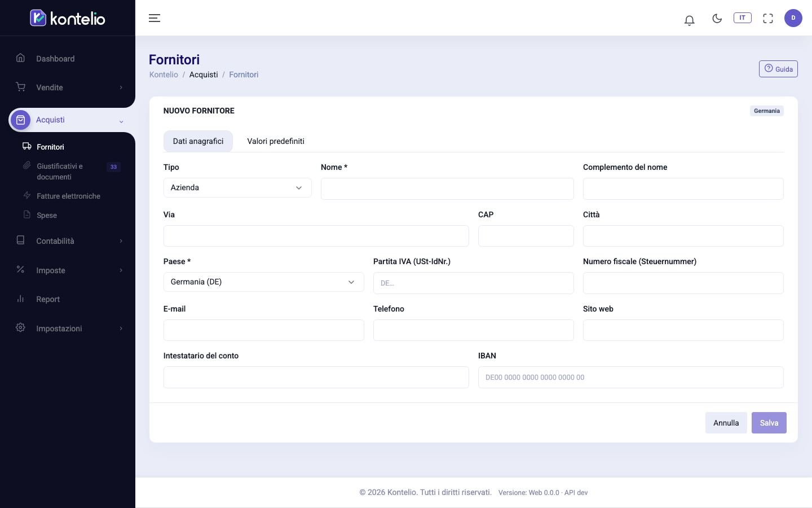Viewport: 812px width, 508px height.
Task: Click the CAP input field
Action: 526,236
